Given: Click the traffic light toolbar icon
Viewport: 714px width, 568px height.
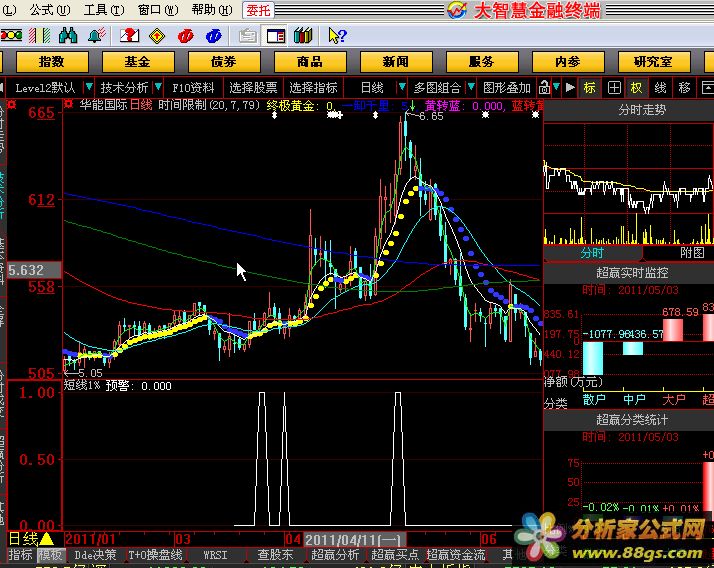Looking at the screenshot, I should point(11,36).
